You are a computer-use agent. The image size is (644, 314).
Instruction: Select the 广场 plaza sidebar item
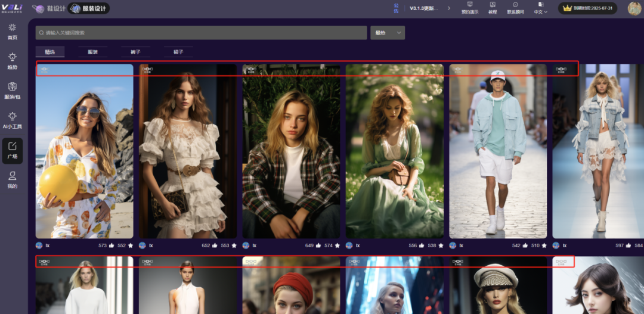[x=13, y=151]
